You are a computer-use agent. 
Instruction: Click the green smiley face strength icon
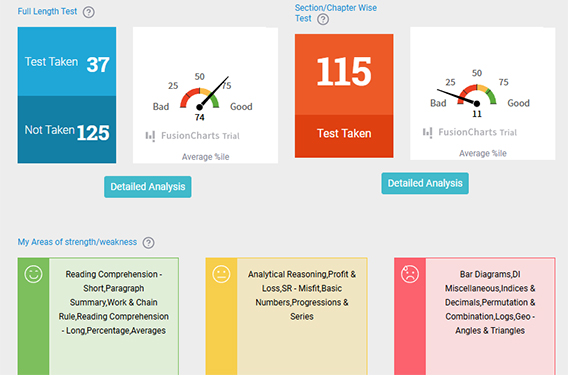[x=33, y=274]
